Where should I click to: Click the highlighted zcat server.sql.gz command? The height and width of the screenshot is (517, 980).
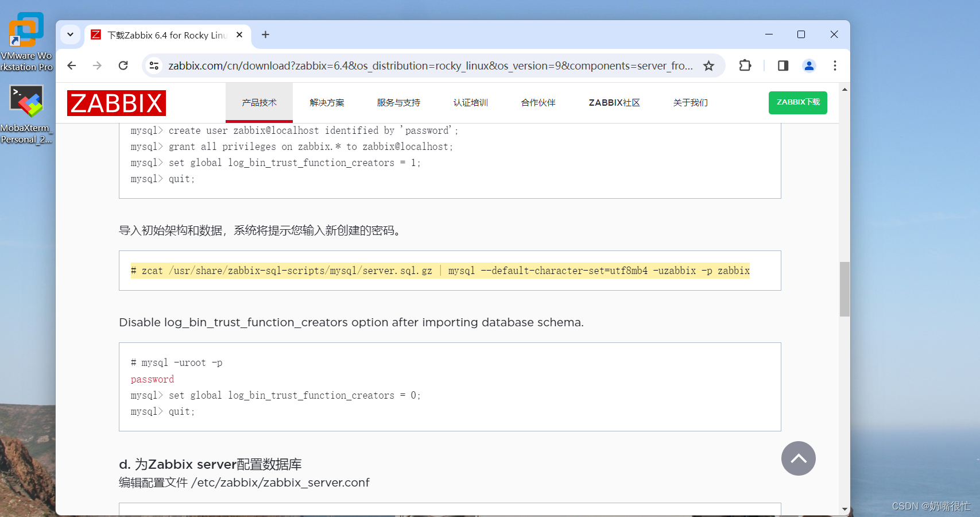(440, 271)
